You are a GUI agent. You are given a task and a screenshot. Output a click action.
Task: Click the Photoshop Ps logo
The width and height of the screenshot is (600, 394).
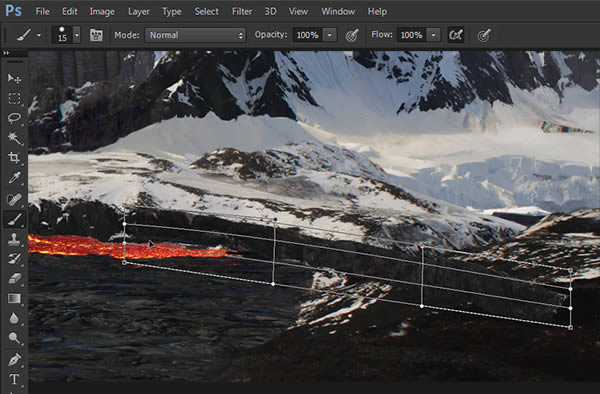[x=13, y=11]
